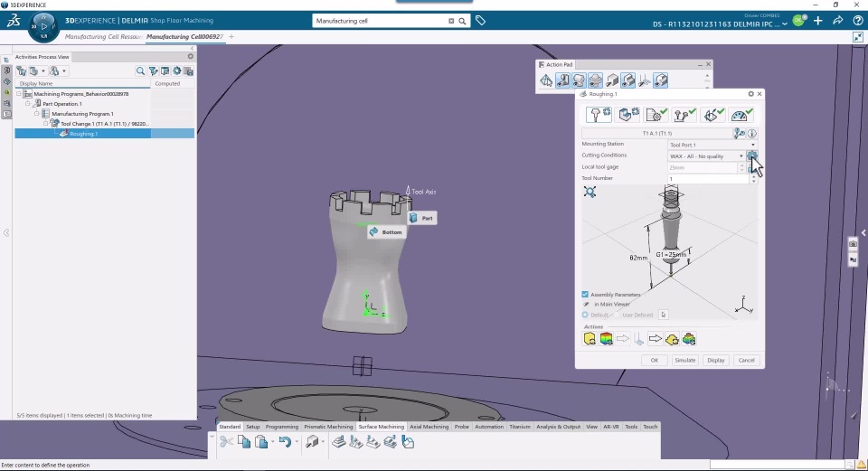Click Cancel in Roughing.1 dialog
This screenshot has height=471, width=868.
746,361
